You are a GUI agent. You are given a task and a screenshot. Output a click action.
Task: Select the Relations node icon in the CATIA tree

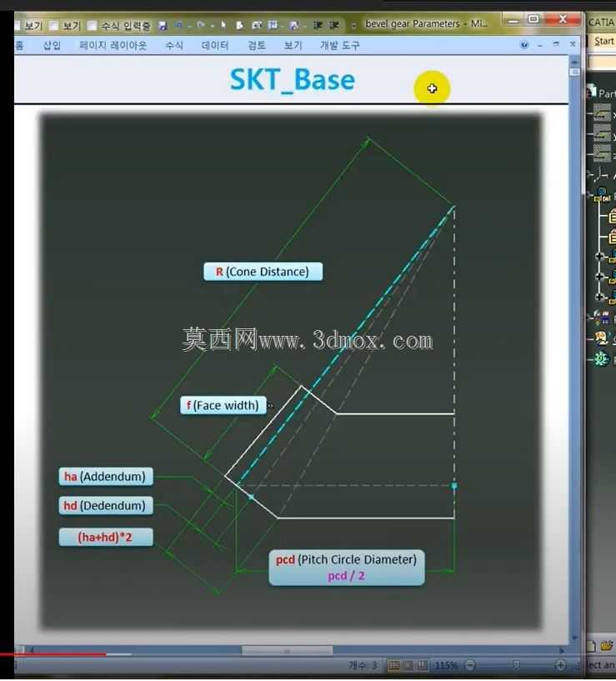point(602,318)
